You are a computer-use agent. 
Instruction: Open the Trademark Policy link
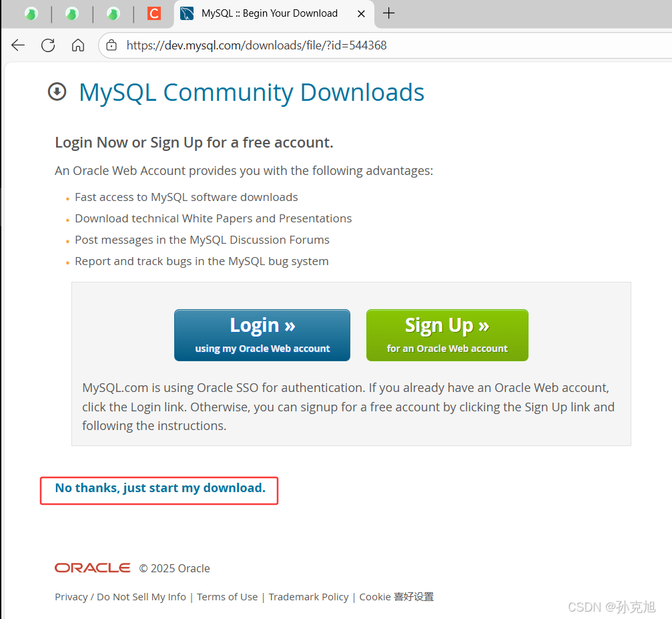pyautogui.click(x=308, y=597)
